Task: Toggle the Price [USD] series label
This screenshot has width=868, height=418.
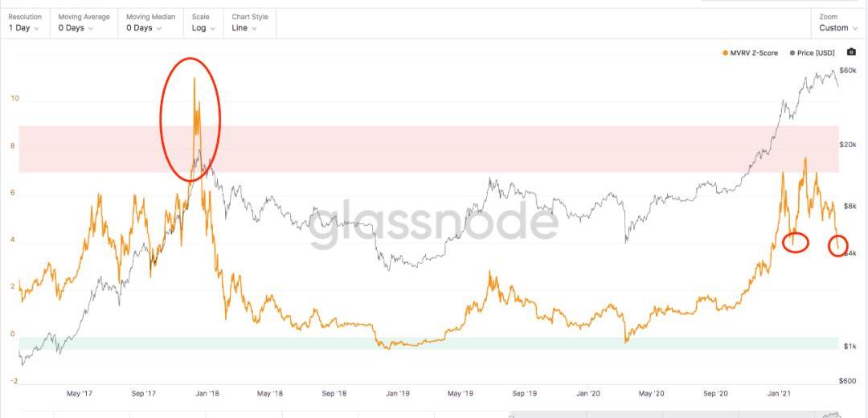Action: click(816, 52)
